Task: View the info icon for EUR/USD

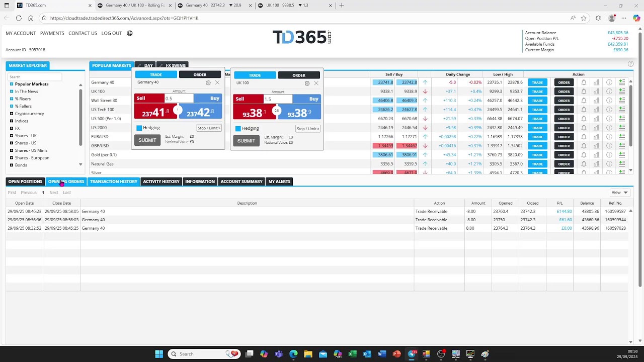Action: pos(609,137)
